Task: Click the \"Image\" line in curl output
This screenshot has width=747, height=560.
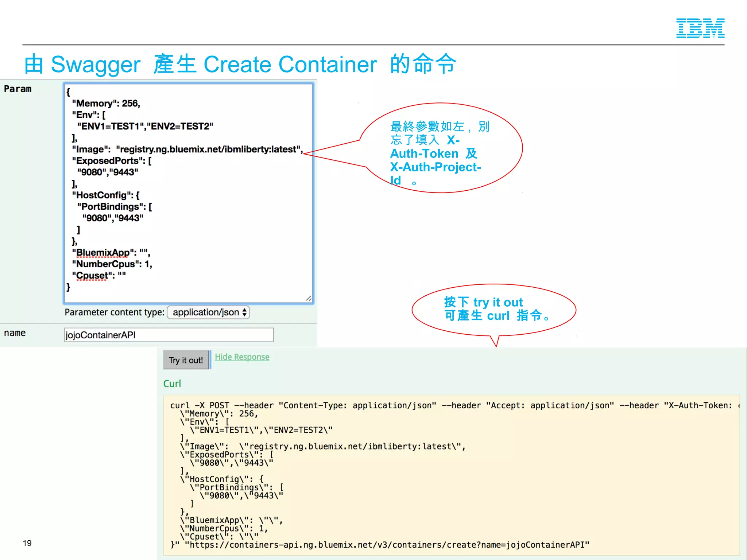Action: click(x=323, y=446)
